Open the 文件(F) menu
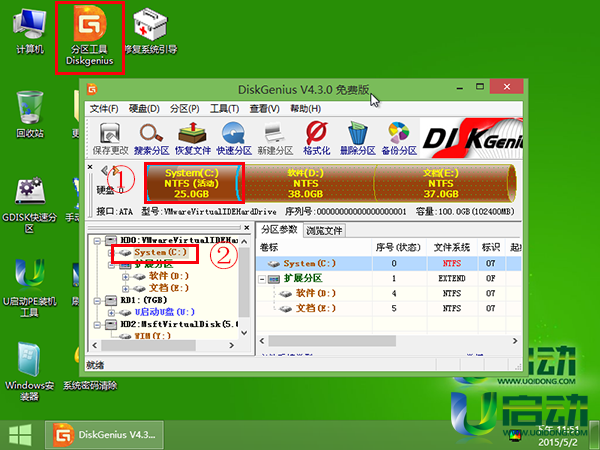600x450 pixels. tap(104, 109)
